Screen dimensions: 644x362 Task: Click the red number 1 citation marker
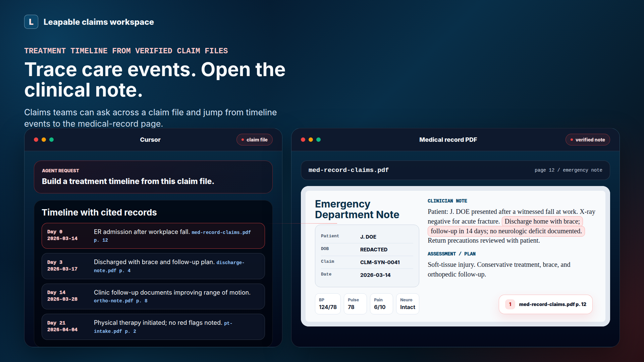coord(510,304)
